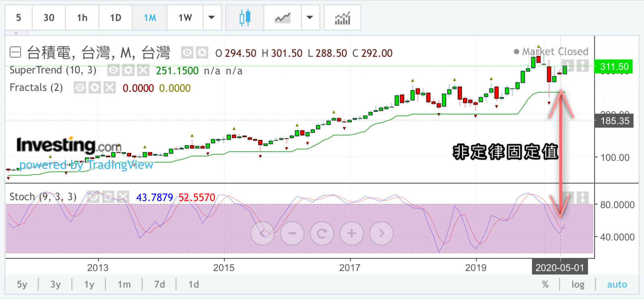This screenshot has width=644, height=299.
Task: Click the 2017 time axis label
Action: (x=350, y=268)
